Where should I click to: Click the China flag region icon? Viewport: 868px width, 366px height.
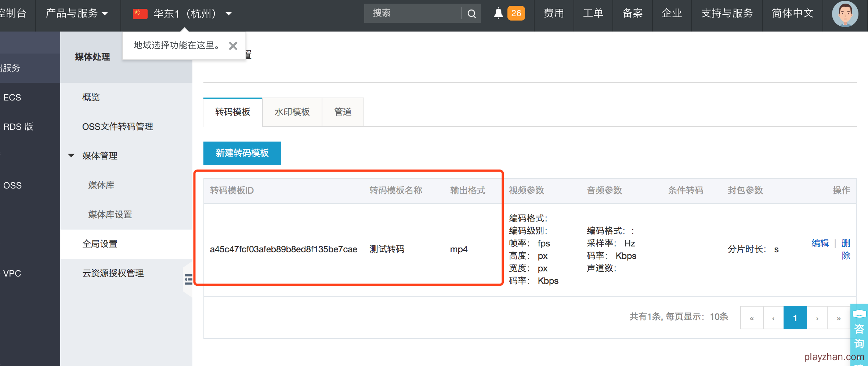(140, 14)
